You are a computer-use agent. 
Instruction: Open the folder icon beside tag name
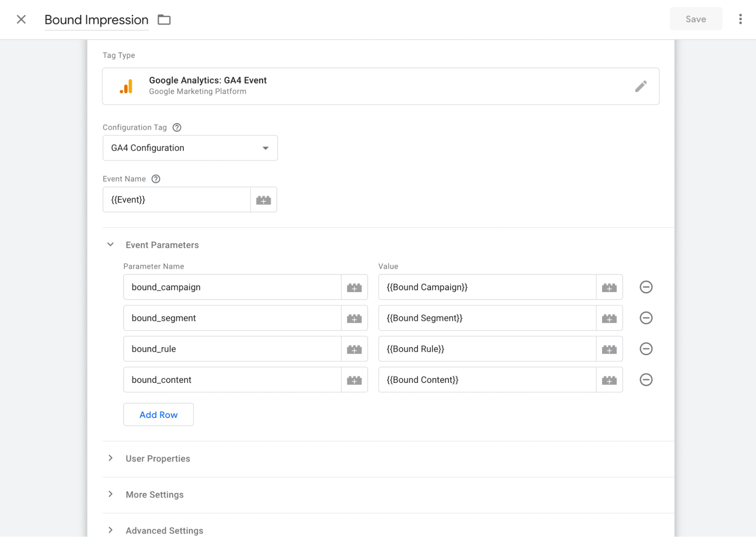pyautogui.click(x=164, y=20)
